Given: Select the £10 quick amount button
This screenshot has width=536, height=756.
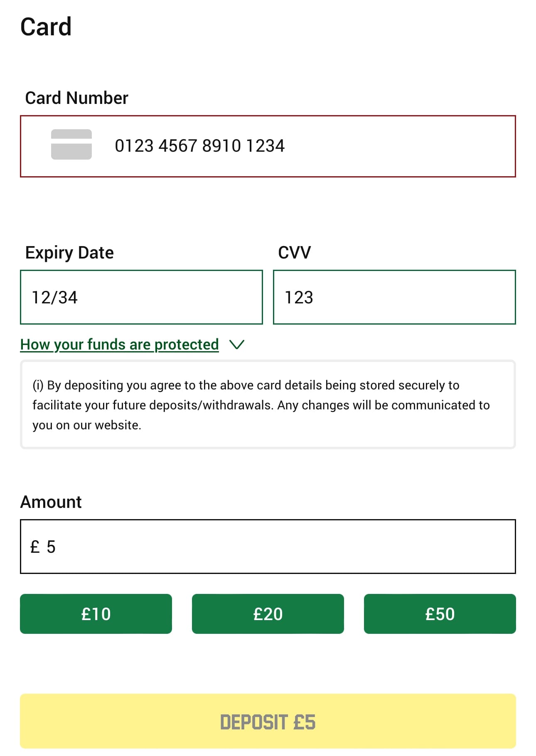Looking at the screenshot, I should pos(96,614).
